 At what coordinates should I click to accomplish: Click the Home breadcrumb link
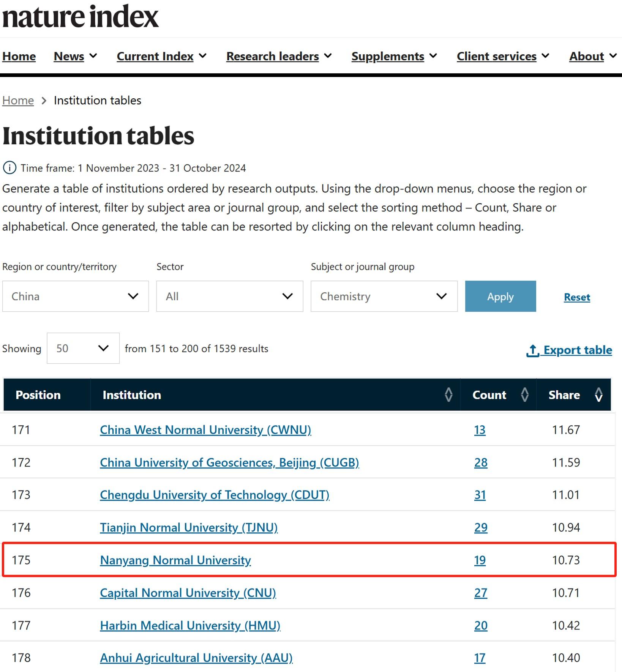coord(18,100)
